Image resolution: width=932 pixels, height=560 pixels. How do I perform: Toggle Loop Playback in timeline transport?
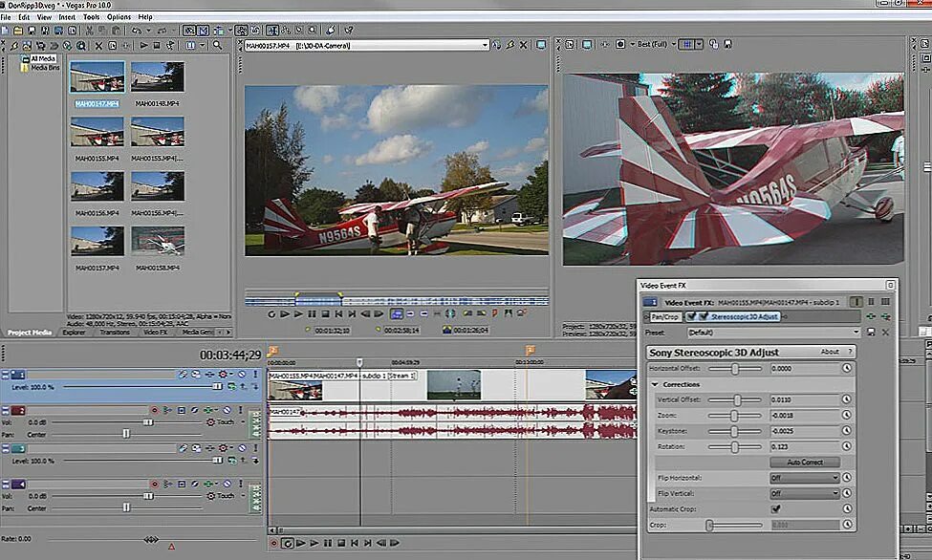[x=288, y=543]
